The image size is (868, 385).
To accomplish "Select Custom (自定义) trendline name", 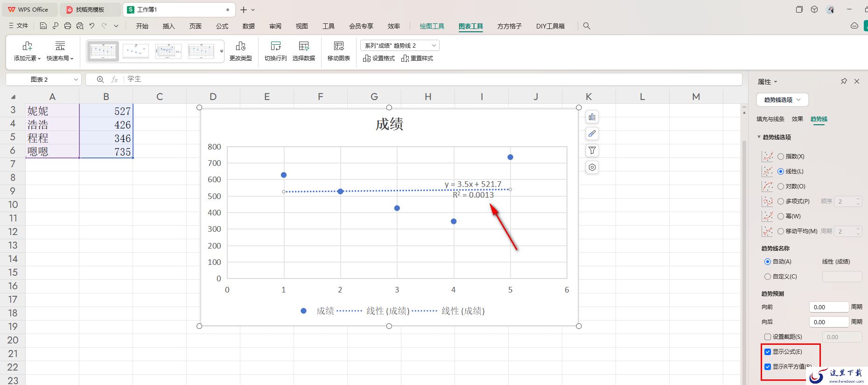I will pos(768,277).
